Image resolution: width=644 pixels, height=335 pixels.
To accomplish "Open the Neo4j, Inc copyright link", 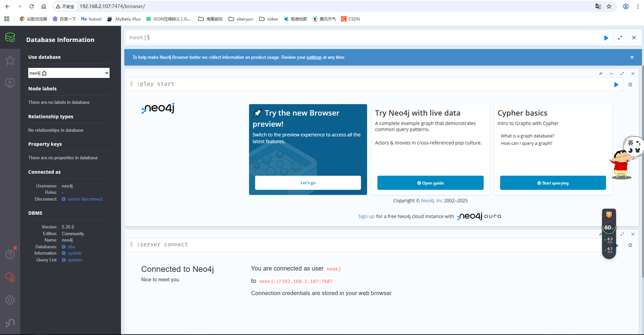I will 432,201.
